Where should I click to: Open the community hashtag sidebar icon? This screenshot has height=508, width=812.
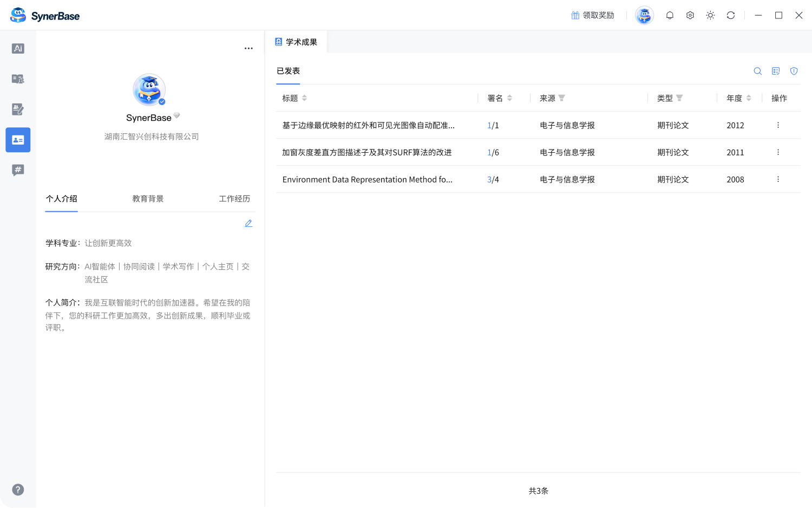click(x=18, y=170)
